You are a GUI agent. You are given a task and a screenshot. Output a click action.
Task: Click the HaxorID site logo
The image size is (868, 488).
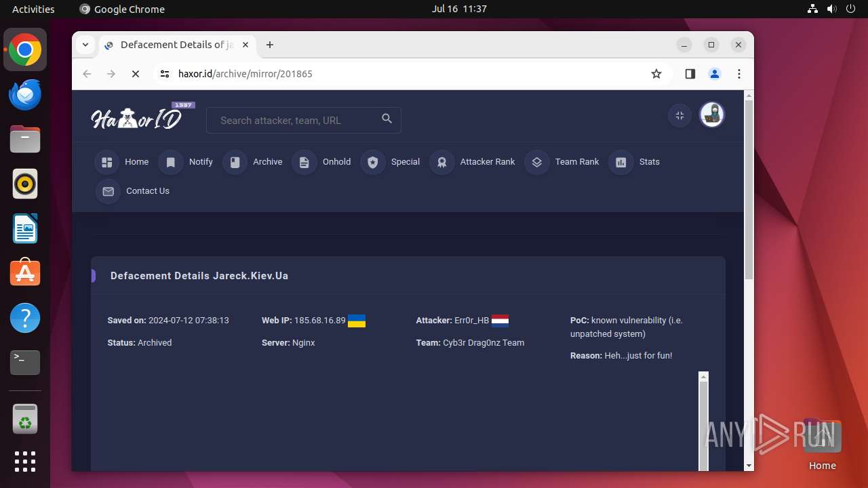(x=142, y=117)
